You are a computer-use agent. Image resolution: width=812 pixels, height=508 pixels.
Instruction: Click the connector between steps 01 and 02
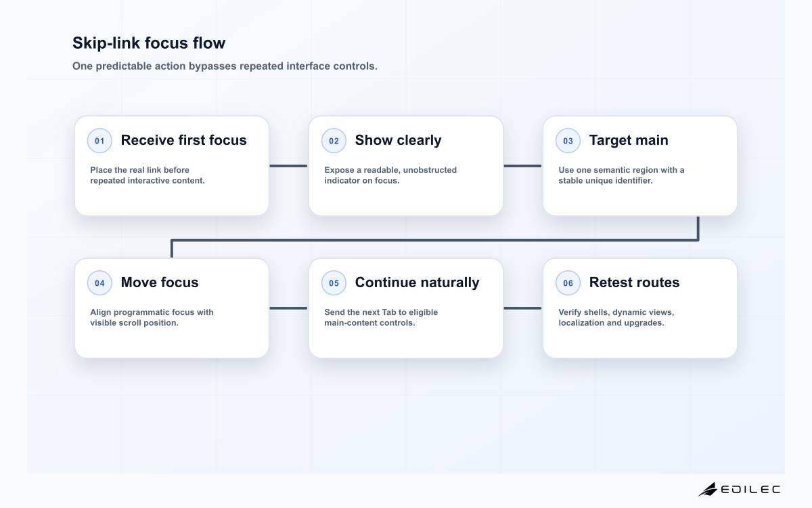[x=289, y=165]
